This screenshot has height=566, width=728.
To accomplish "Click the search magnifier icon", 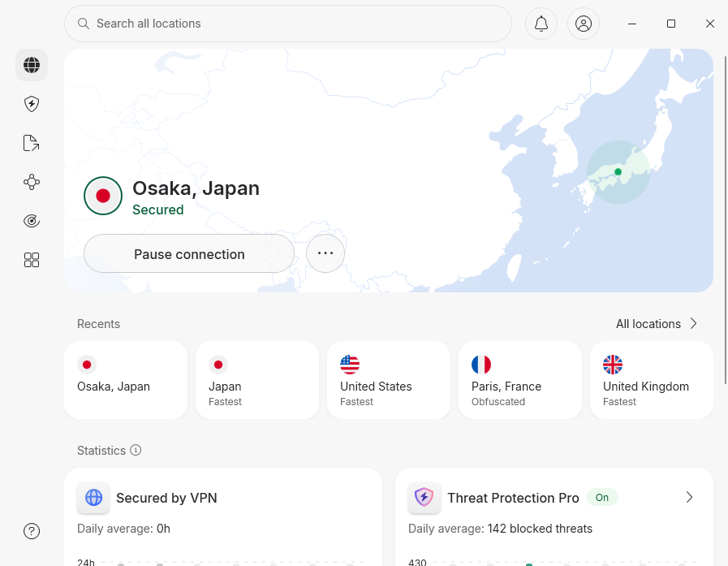I will pos(84,24).
